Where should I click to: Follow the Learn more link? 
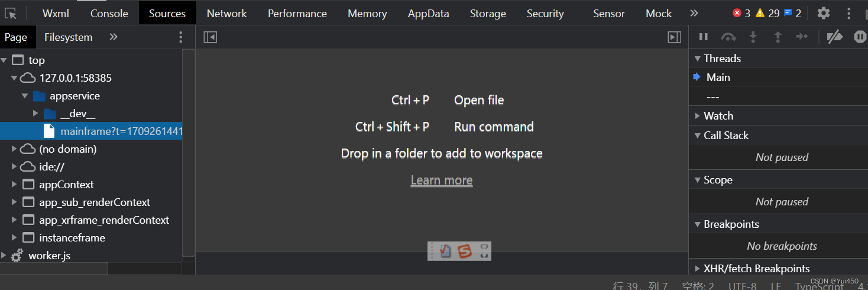pyautogui.click(x=442, y=180)
